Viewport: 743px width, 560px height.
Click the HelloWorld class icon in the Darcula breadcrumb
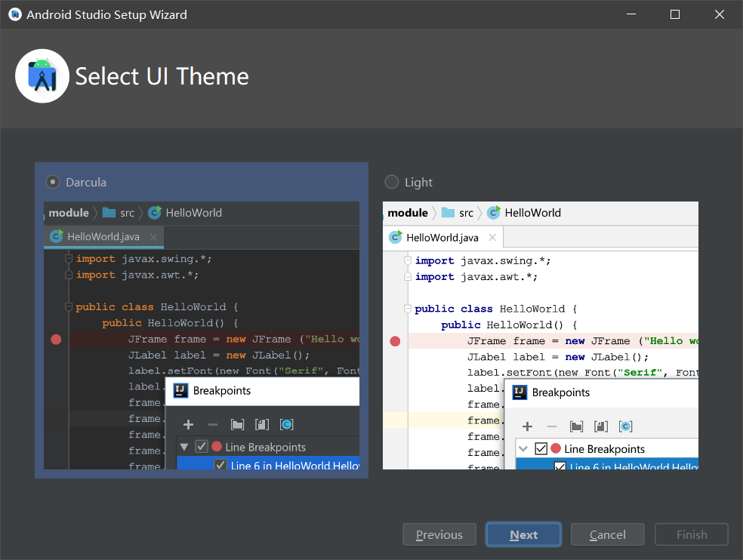(154, 213)
